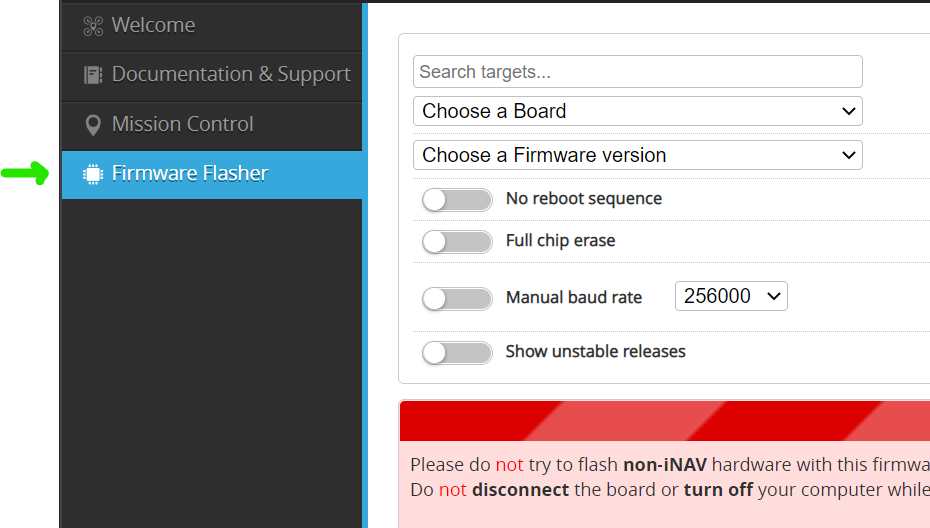Click the Search targets input field

(x=638, y=72)
